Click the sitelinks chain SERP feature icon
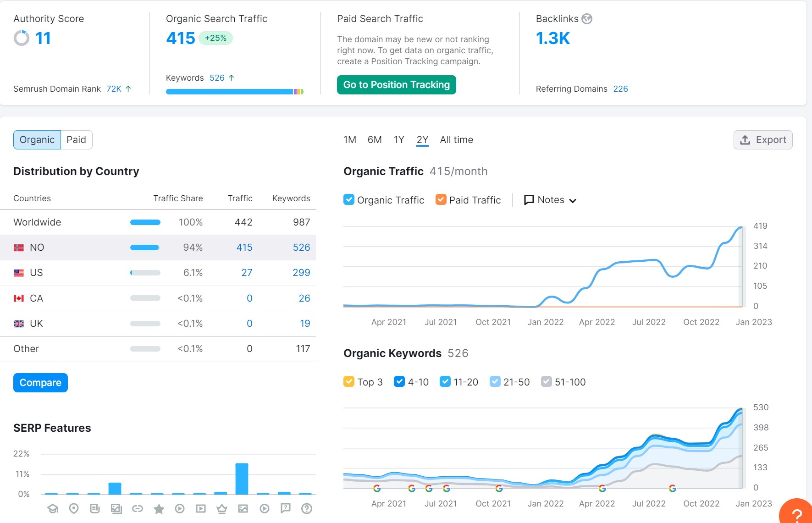The width and height of the screenshot is (812, 523). pos(138,508)
